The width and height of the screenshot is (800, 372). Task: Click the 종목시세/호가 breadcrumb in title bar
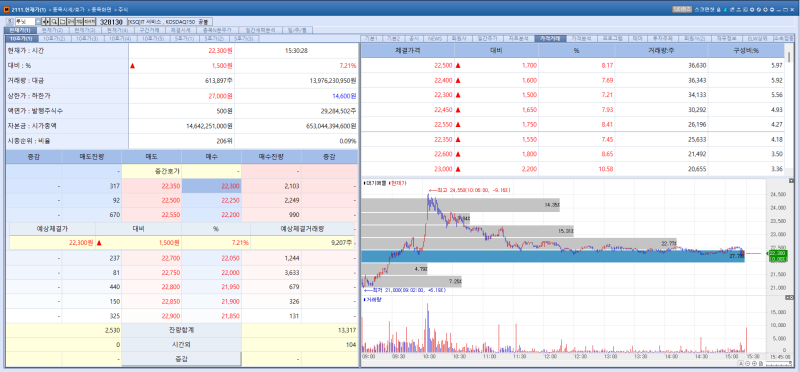(x=68, y=10)
